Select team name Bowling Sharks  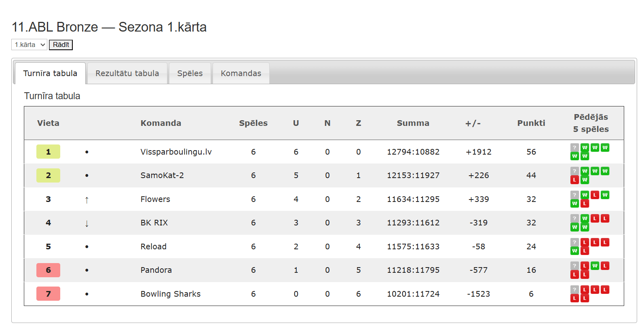click(171, 294)
